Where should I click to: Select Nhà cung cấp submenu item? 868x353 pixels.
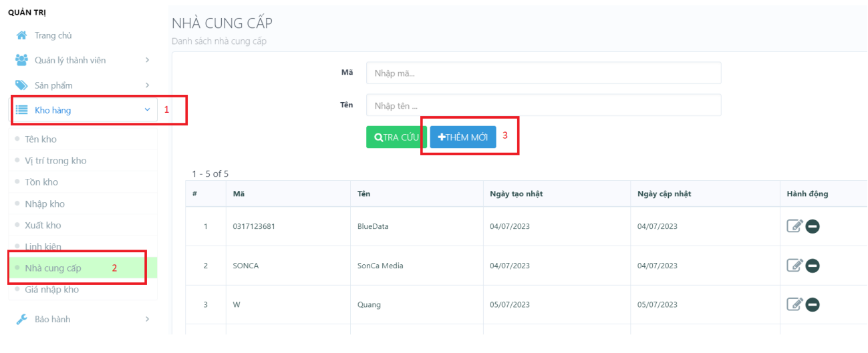pyautogui.click(x=53, y=268)
